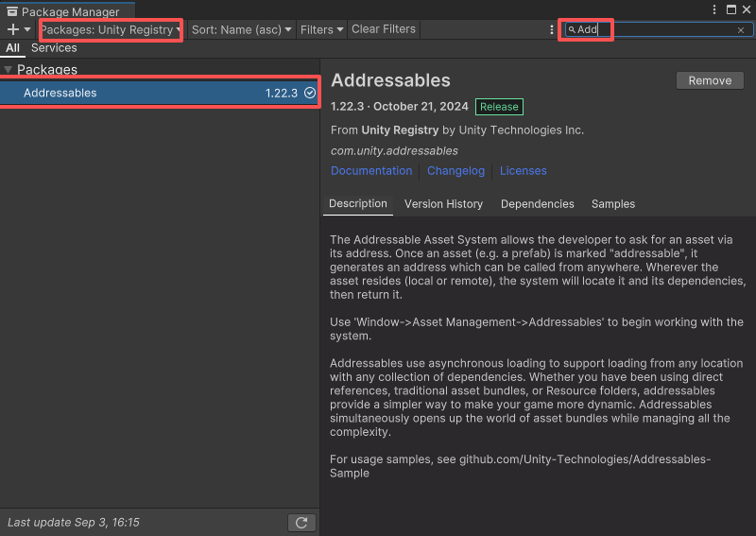
Task: Click the Addressables title heading
Action: pyautogui.click(x=390, y=80)
